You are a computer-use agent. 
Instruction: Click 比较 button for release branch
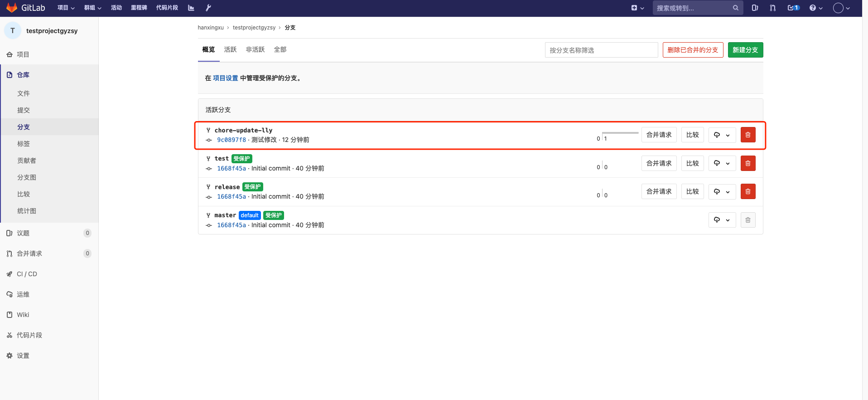point(693,191)
